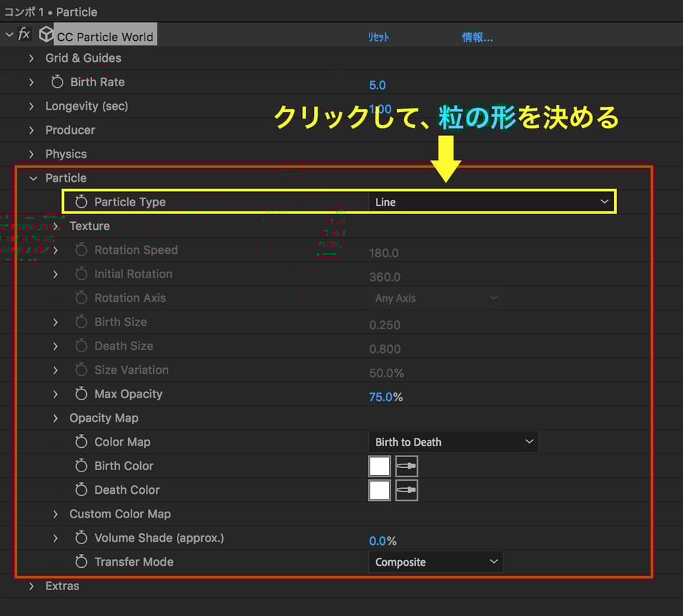The image size is (683, 616).
Task: Toggle the Volume Shade stopwatch
Action: click(81, 538)
